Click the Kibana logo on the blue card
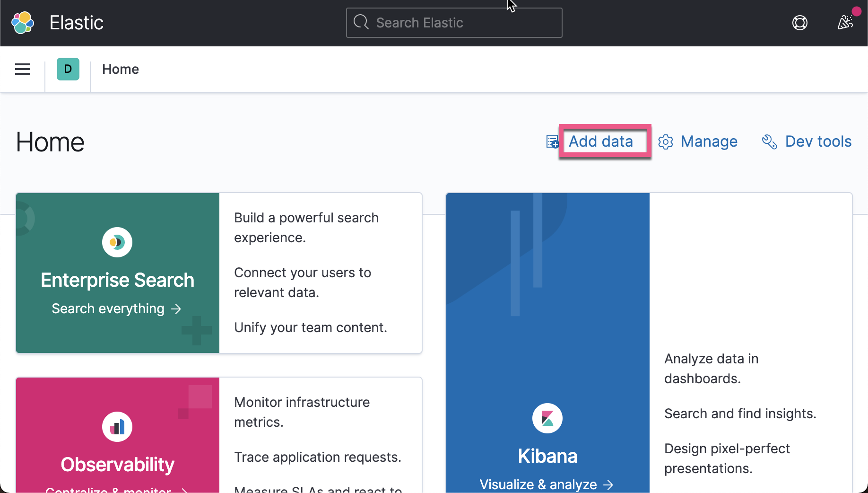The height and width of the screenshot is (493, 868). tap(547, 418)
